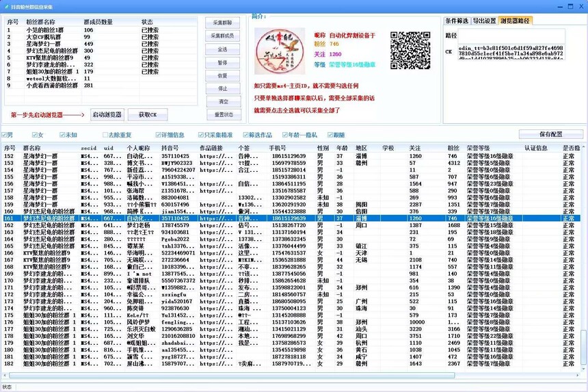588x392 pixels.
Task: Sort by 手机号 column header
Action: pyautogui.click(x=278, y=148)
